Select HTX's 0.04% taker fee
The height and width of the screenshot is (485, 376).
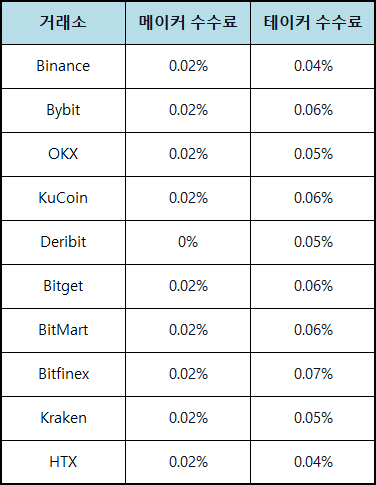[313, 462]
